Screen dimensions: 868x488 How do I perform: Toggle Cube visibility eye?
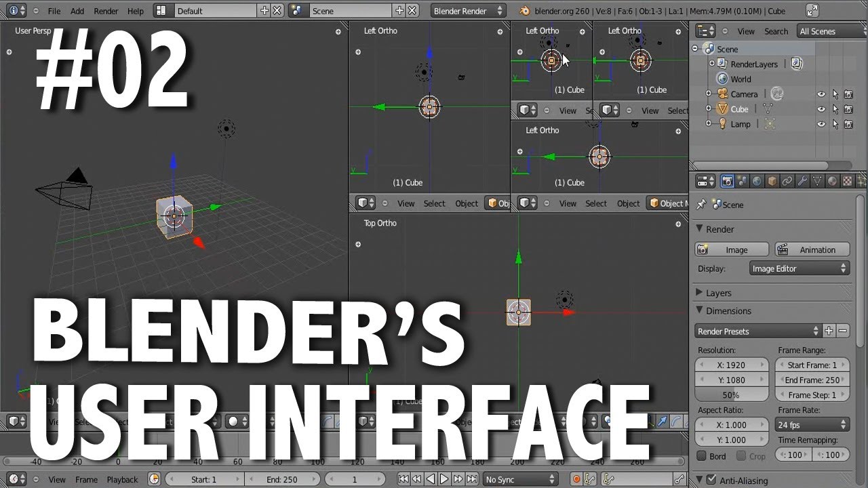[x=821, y=109]
